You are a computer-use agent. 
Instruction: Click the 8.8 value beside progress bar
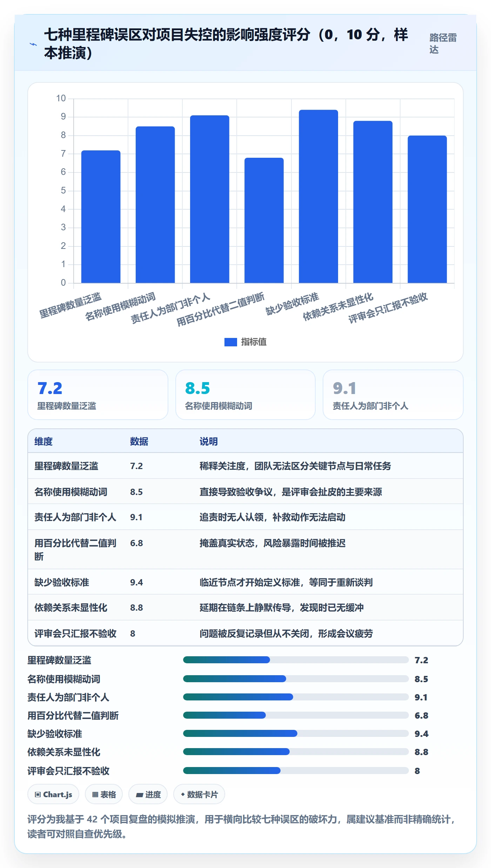[421, 752]
